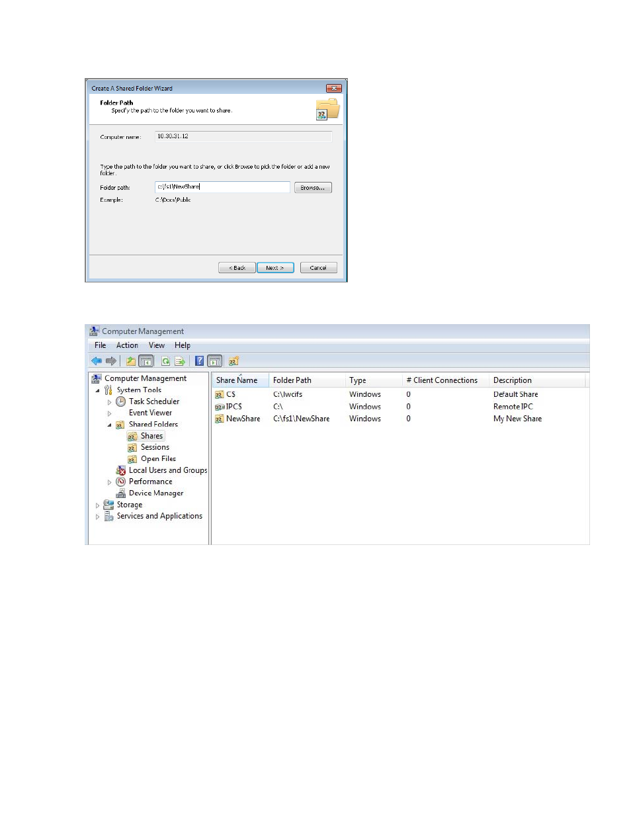Viewport: 631px width, 840px height.
Task: Click the IPC$ share icon in the list
Action: coord(220,407)
